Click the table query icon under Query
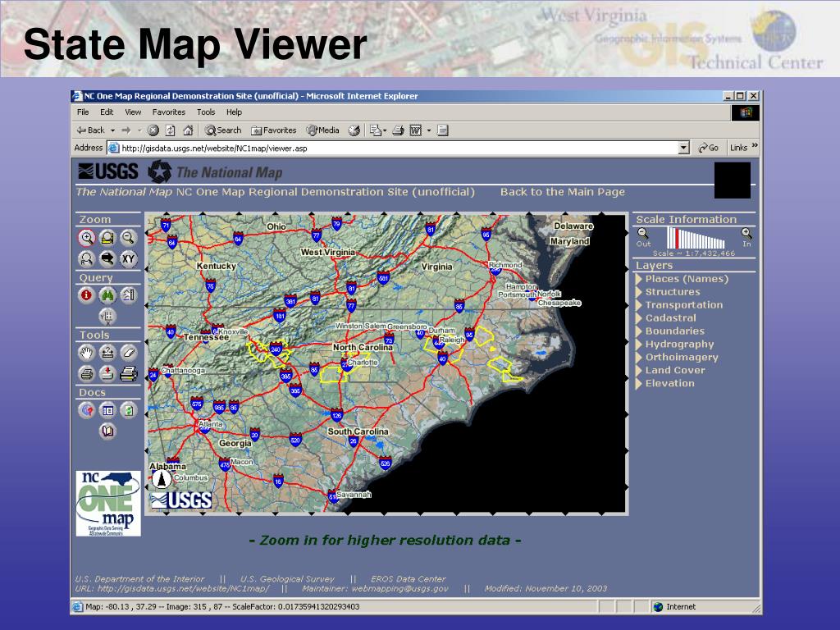This screenshot has height=630, width=840. click(x=107, y=317)
